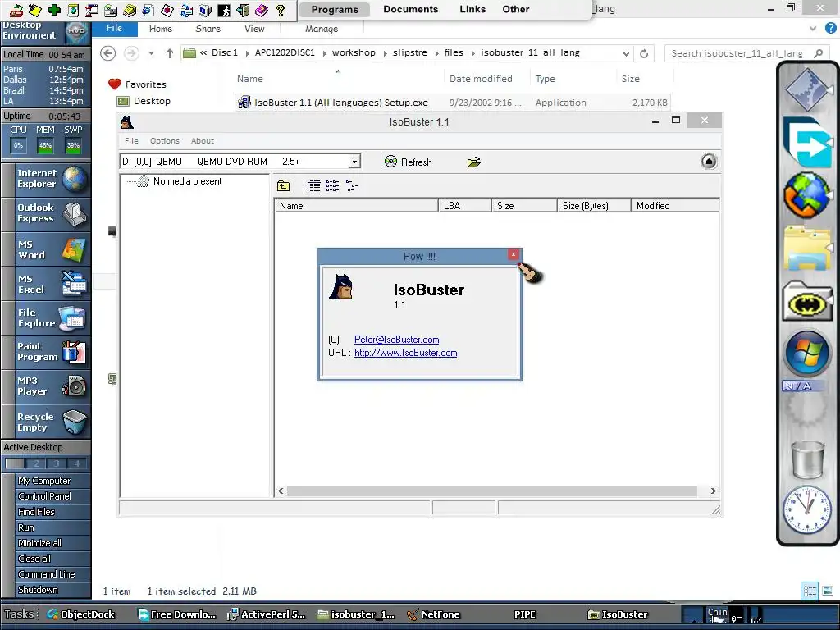Open the globe browser icon in the dock
The image size is (840, 630).
pyautogui.click(x=807, y=194)
